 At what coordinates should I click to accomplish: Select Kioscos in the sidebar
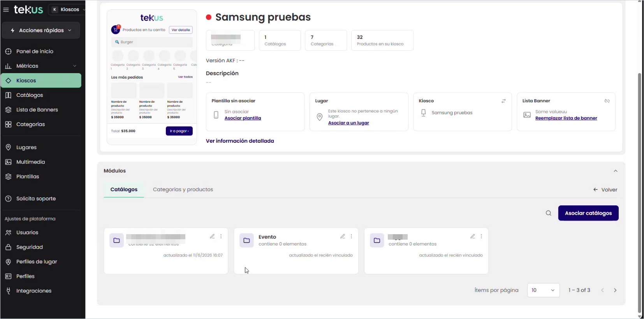(x=41, y=81)
